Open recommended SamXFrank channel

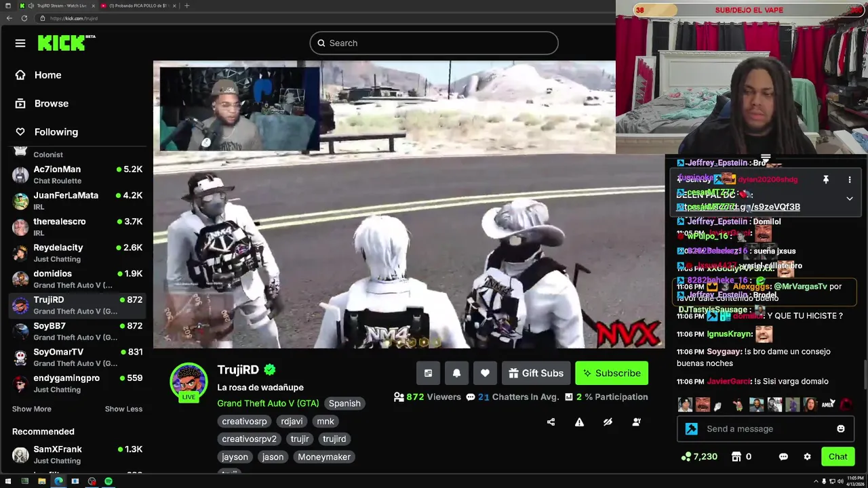tap(78, 455)
